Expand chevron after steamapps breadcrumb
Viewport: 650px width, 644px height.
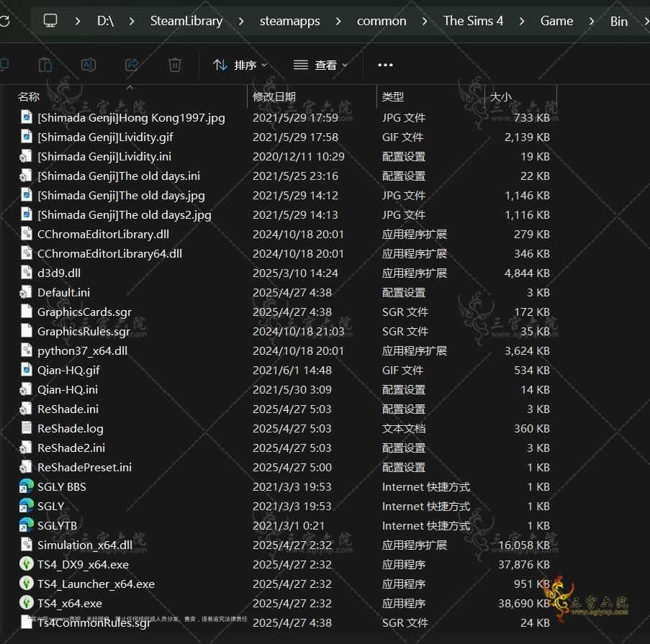338,21
